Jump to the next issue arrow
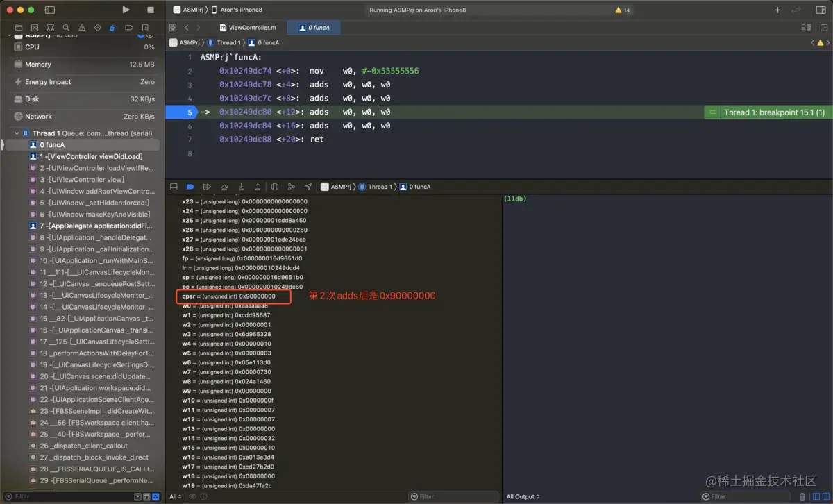This screenshot has width=833, height=504. (828, 42)
